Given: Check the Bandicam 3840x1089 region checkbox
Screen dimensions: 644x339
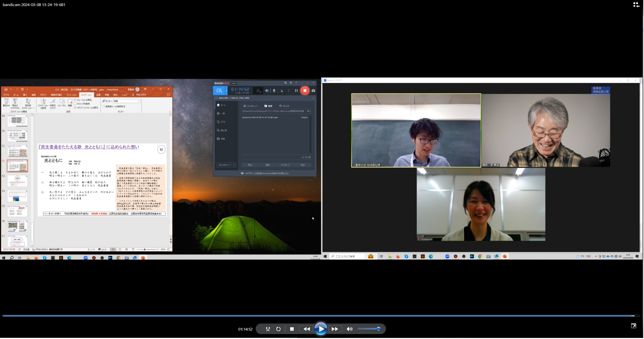Looking at the screenshot, I should (x=216, y=98).
